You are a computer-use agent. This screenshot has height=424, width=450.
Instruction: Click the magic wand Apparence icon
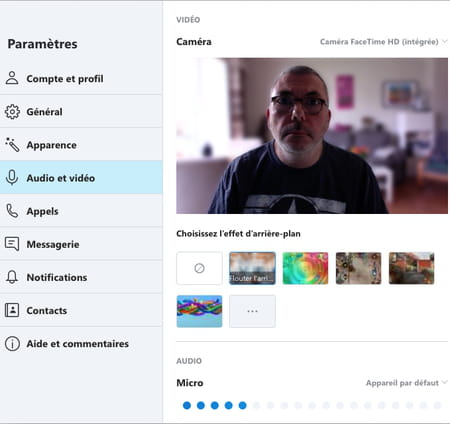[x=12, y=144]
